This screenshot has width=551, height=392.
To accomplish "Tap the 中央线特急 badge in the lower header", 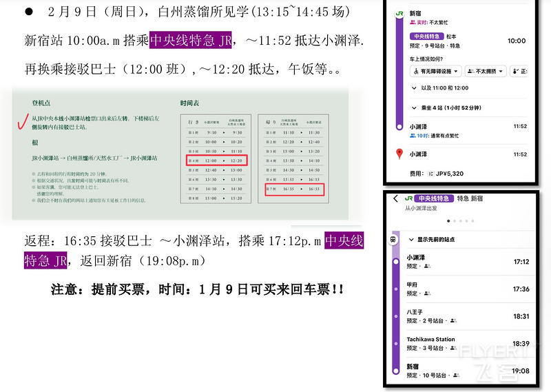I will point(434,198).
